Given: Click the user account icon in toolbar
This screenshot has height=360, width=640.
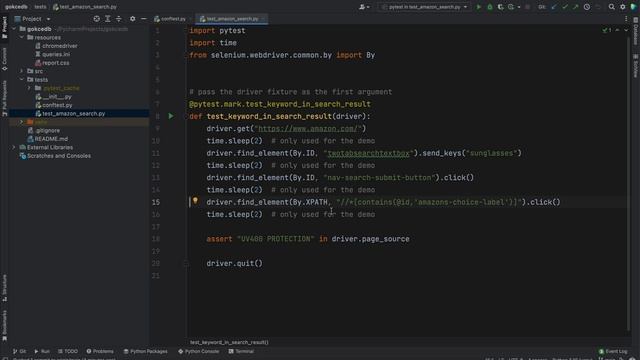Looking at the screenshot, I should pyautogui.click(x=363, y=7).
